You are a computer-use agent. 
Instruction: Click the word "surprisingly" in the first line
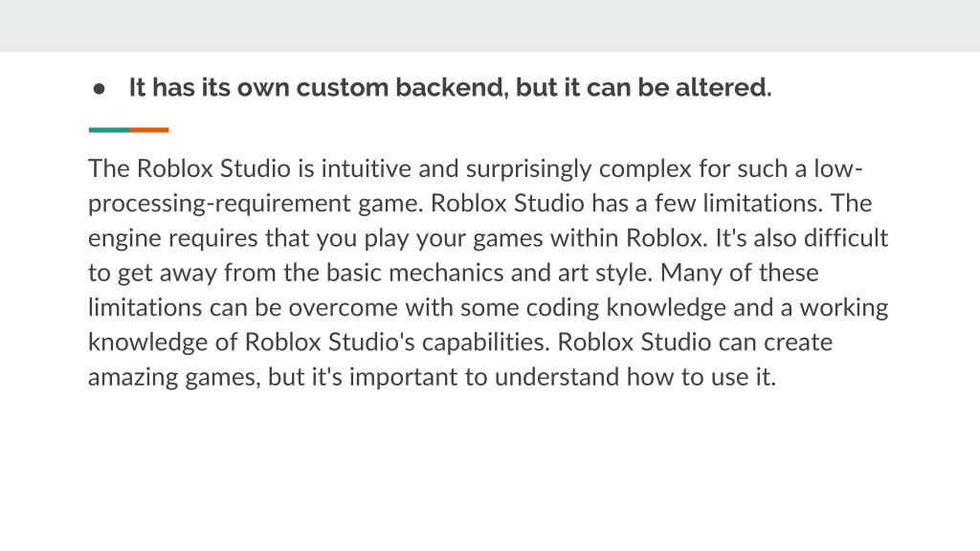528,170
